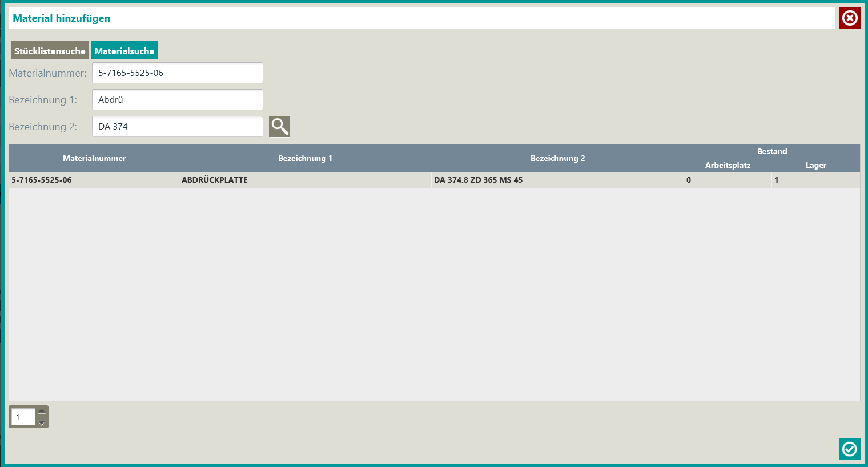Switch to the Stücklistensuche tab
The width and height of the screenshot is (868, 467).
(x=50, y=51)
